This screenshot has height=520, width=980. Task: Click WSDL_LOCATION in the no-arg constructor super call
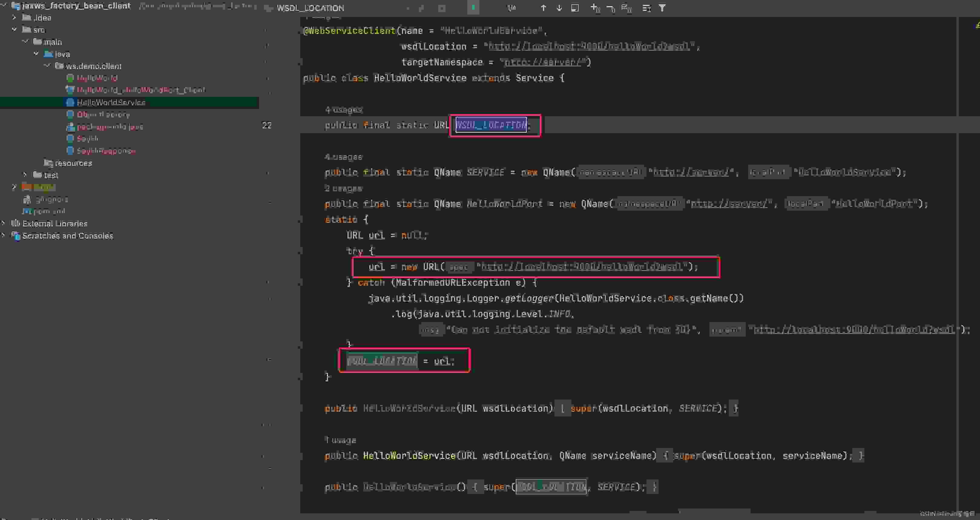point(551,486)
